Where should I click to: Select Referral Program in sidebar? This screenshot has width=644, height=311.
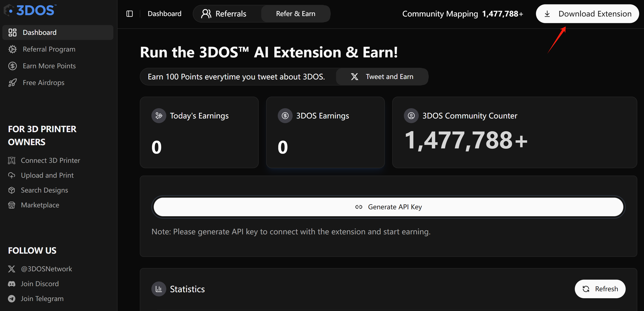pos(49,49)
